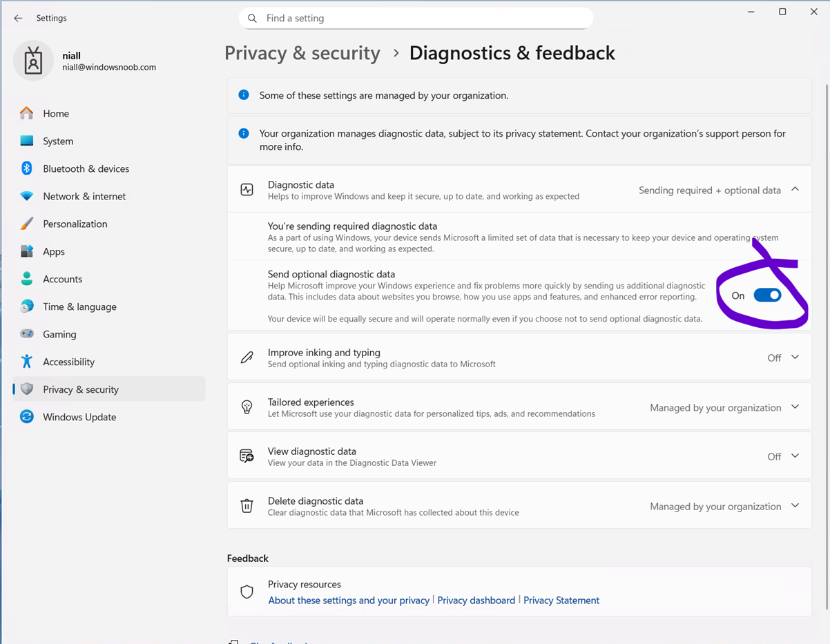Click the Find a setting search box
Image resolution: width=830 pixels, height=644 pixels.
coord(416,19)
